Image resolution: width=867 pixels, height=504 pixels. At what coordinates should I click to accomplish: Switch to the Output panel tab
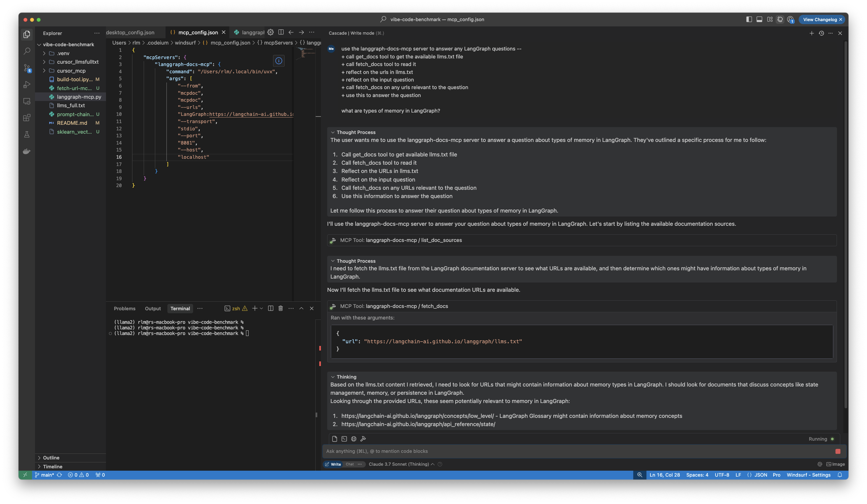tap(153, 308)
